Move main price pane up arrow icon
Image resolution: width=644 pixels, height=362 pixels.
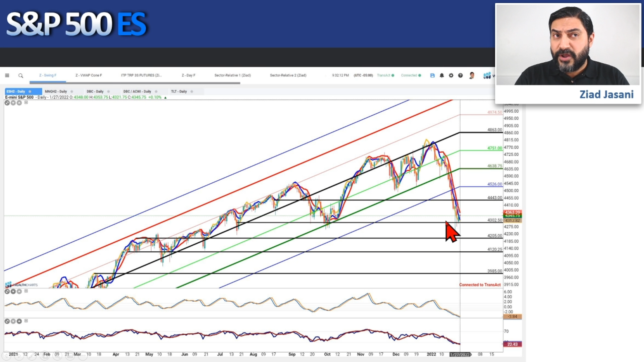[x=19, y=103]
